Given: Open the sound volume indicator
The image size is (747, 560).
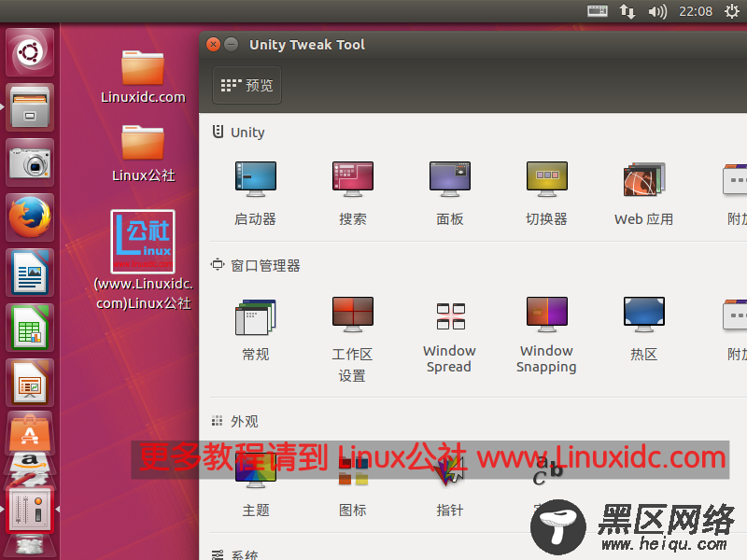Looking at the screenshot, I should [x=657, y=11].
